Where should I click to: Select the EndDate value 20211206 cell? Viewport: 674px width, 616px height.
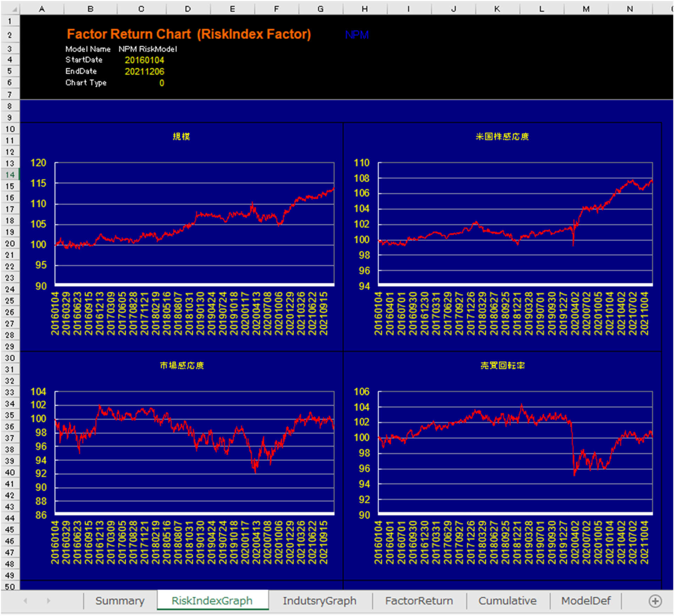point(144,72)
